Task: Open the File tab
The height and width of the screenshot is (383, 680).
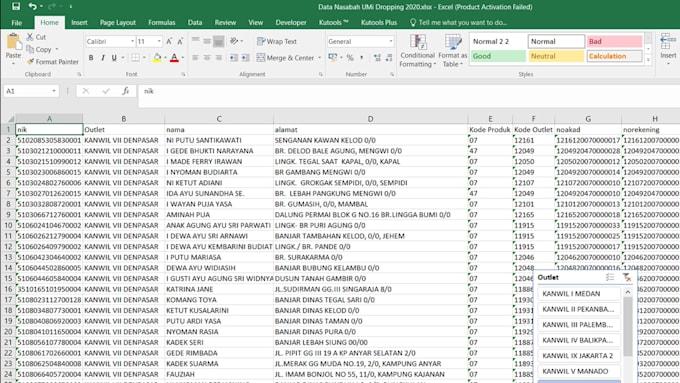Action: 17,23
